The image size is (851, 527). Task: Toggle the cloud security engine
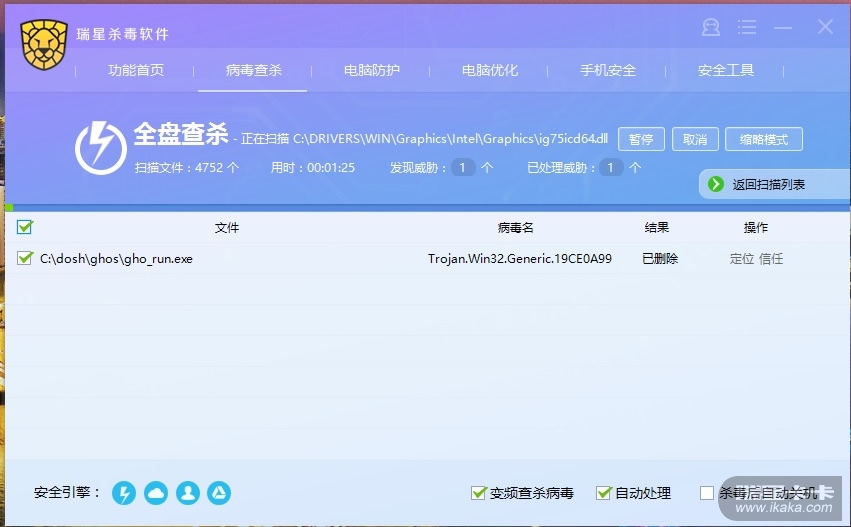[x=156, y=493]
